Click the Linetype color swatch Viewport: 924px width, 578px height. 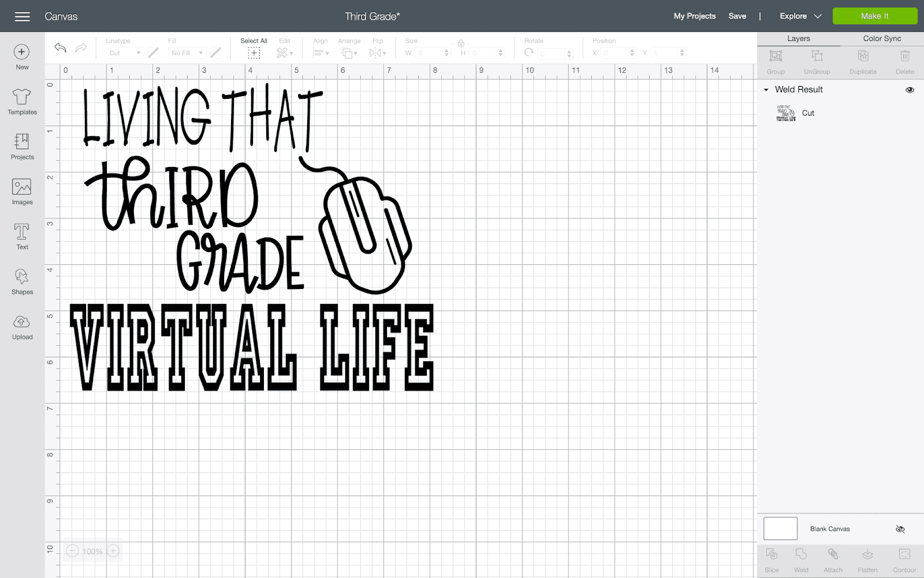coord(153,53)
